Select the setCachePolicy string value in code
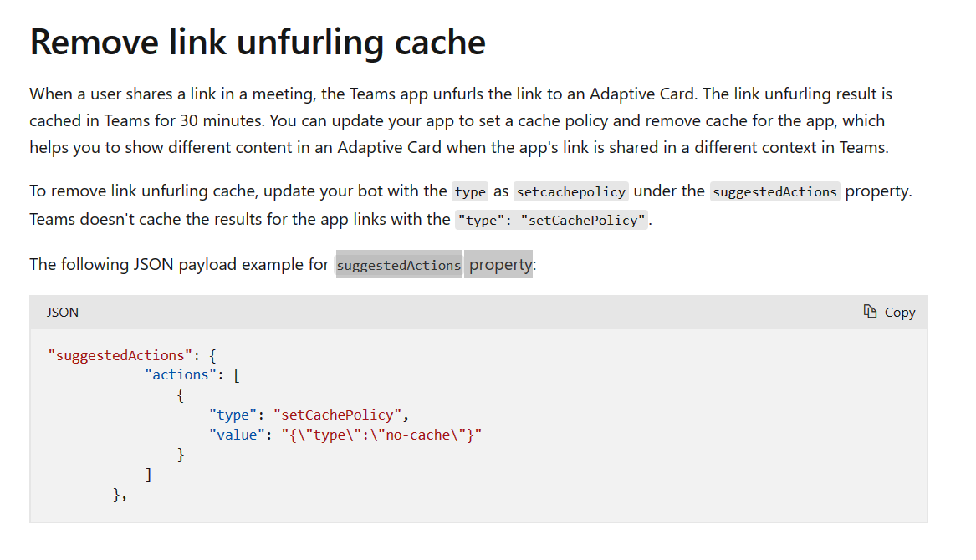 tap(338, 414)
